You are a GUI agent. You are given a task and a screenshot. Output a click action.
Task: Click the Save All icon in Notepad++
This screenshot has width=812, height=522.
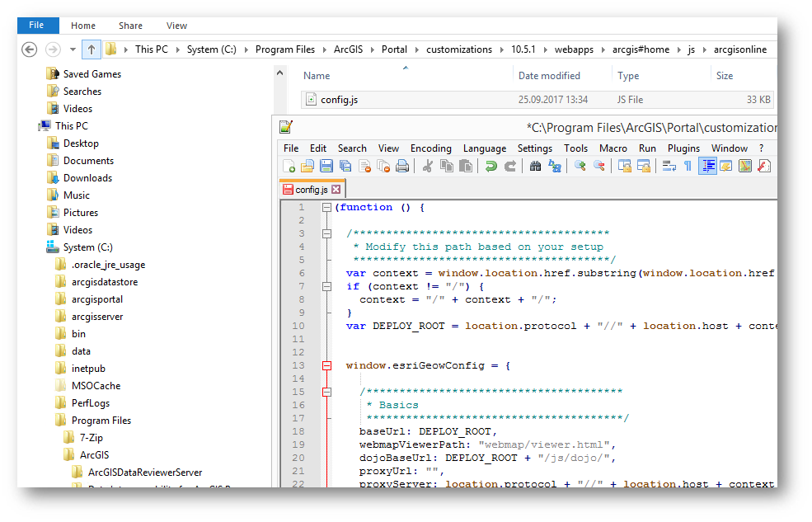click(345, 166)
